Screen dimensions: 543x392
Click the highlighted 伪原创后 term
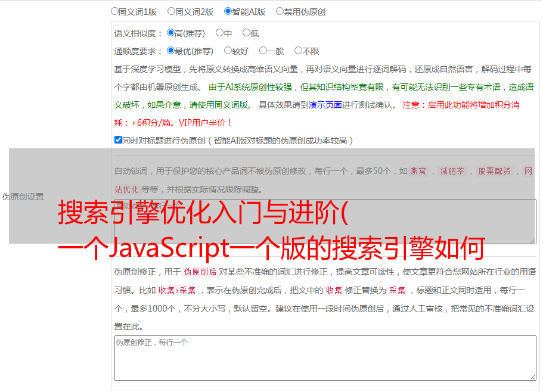[x=200, y=272]
